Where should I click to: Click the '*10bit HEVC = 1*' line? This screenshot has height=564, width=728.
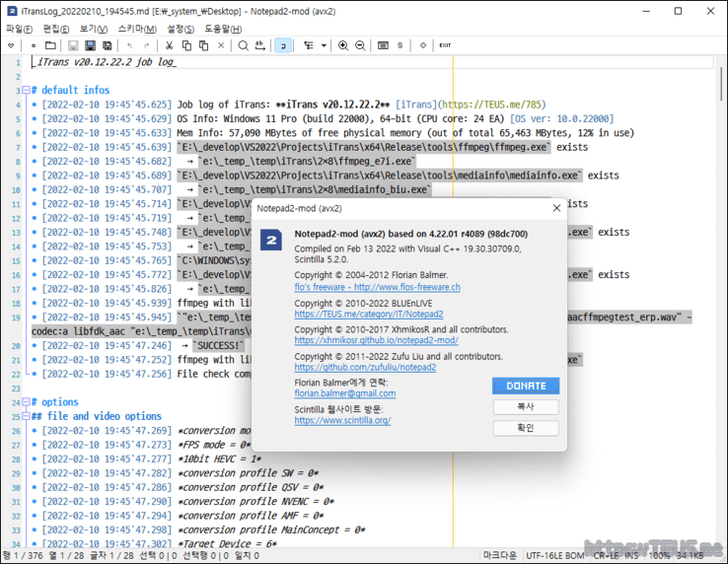(x=220, y=459)
